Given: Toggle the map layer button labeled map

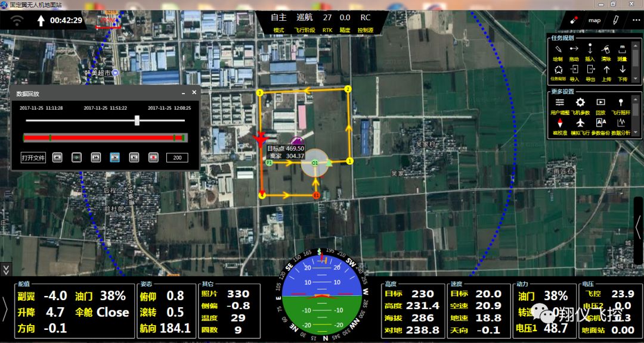Looking at the screenshot, I should point(595,20).
